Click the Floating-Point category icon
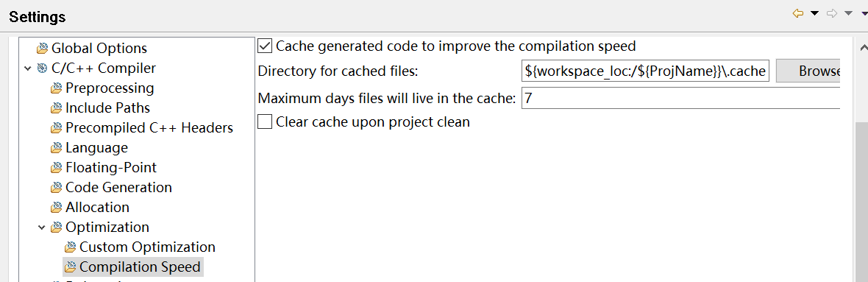The image size is (868, 282). [x=56, y=168]
